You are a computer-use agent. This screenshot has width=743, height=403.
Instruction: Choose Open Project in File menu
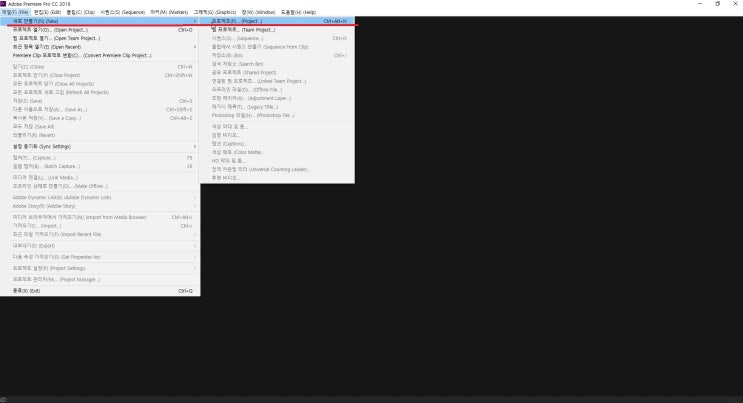click(100, 30)
